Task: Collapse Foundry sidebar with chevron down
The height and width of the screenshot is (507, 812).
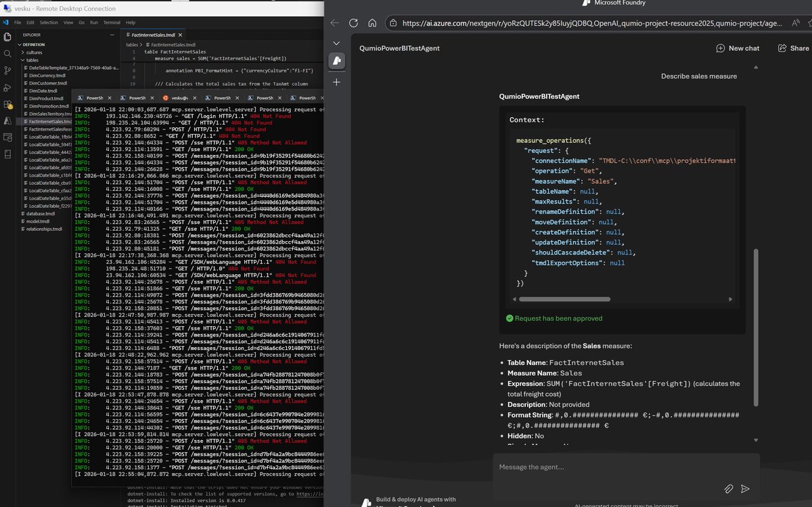Action: point(336,42)
